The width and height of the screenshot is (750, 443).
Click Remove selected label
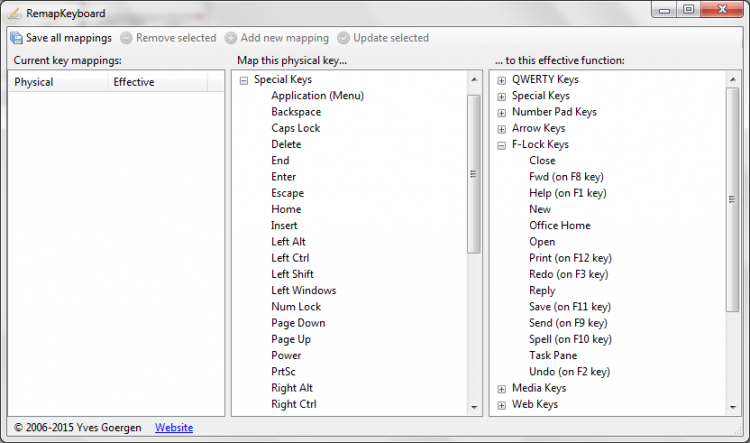tap(176, 38)
